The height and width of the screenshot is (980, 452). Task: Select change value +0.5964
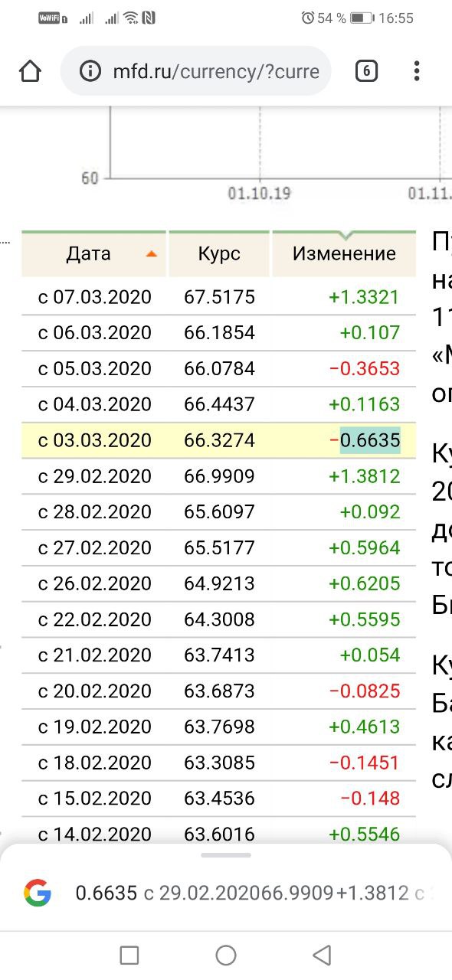pos(364,548)
